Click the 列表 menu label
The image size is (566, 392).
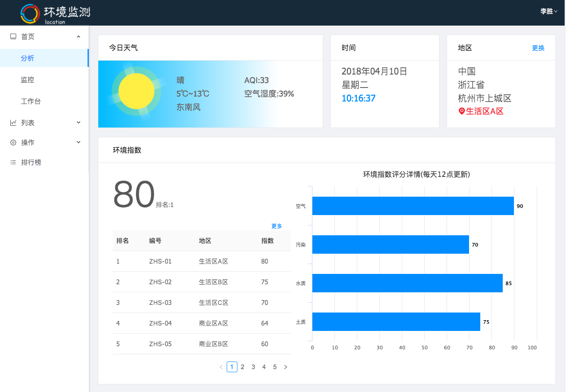[x=28, y=123]
